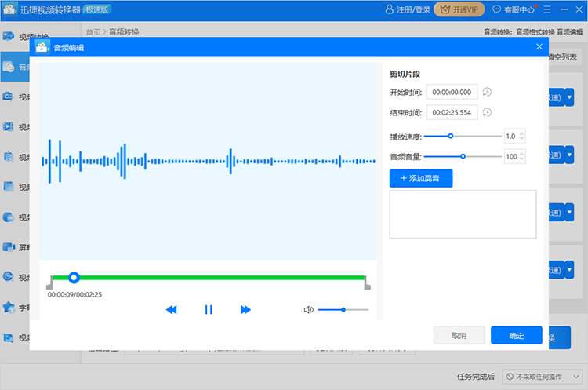Click the blue playhead on the timeline
This screenshot has height=390, width=588.
(74, 278)
